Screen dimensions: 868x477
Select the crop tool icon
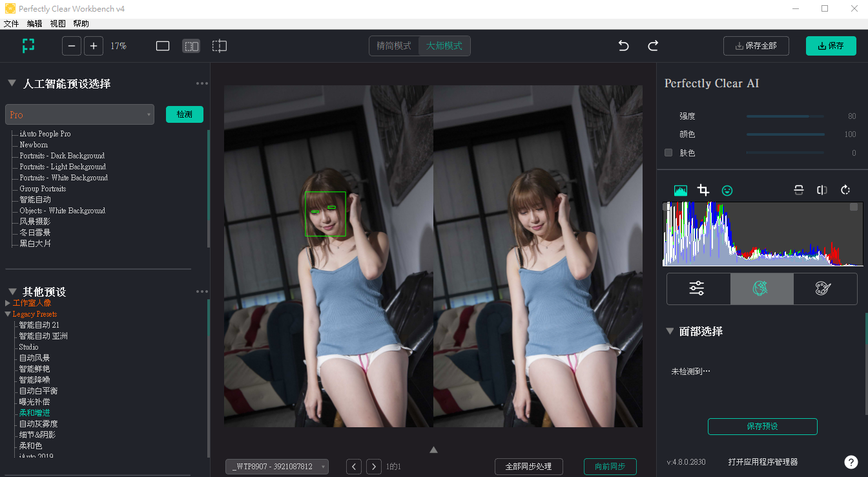coord(703,191)
